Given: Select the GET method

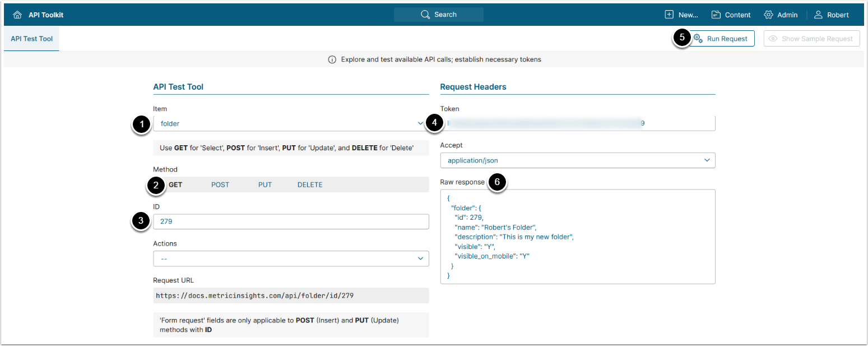Looking at the screenshot, I should click(x=175, y=184).
